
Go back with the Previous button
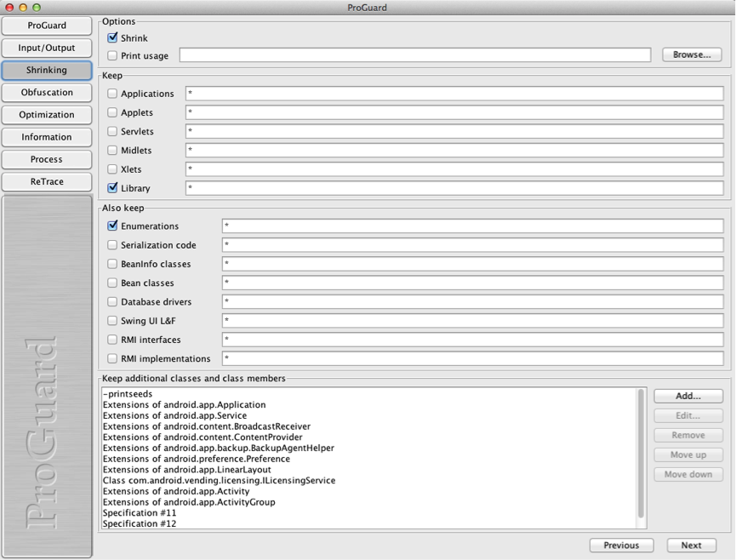(x=621, y=546)
